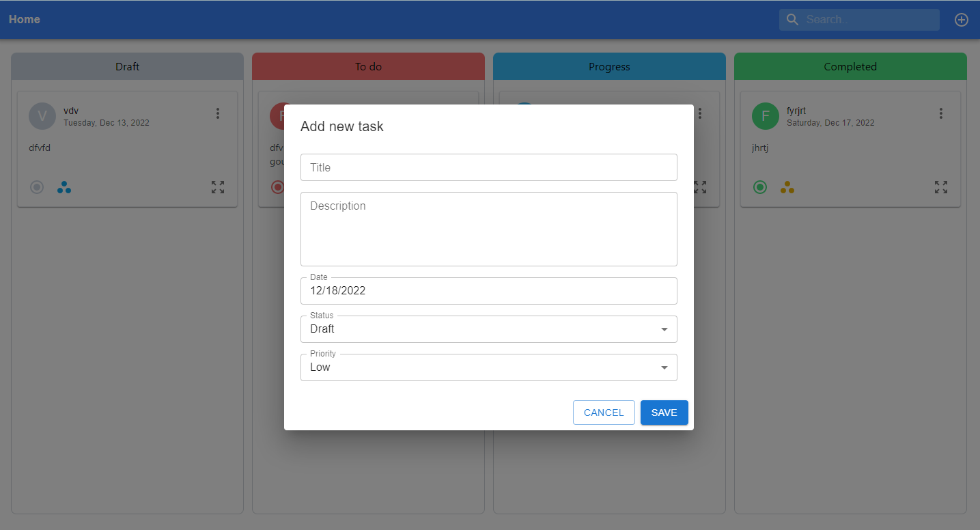This screenshot has height=530, width=980.
Task: Click the V avatar on the vdv card
Action: [x=42, y=116]
